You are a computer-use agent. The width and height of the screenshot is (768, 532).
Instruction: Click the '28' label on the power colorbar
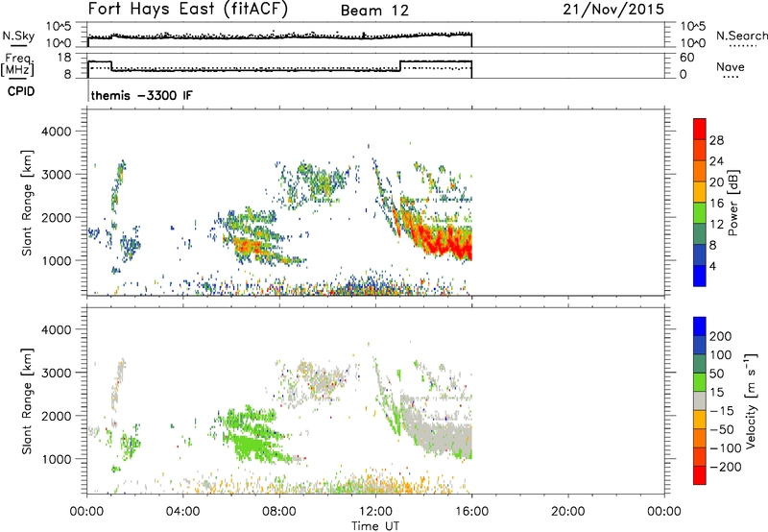click(716, 140)
